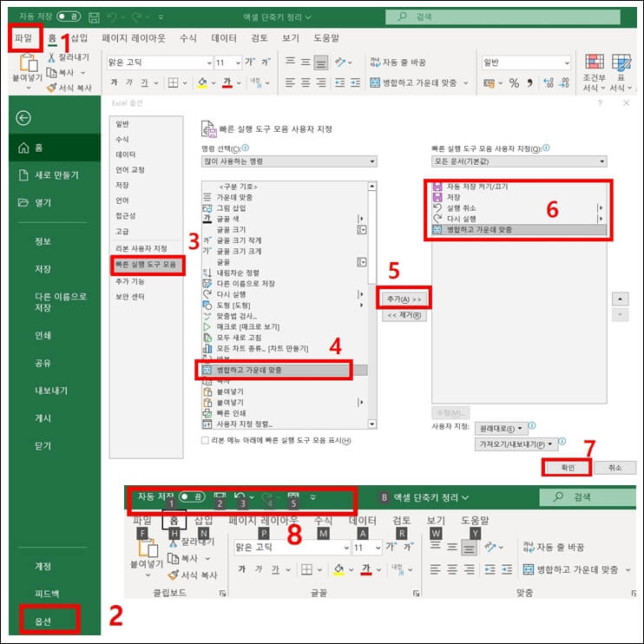Increase font size in the upper ribbon
Image resolution: width=644 pixels, height=644 pixels.
coord(249,62)
